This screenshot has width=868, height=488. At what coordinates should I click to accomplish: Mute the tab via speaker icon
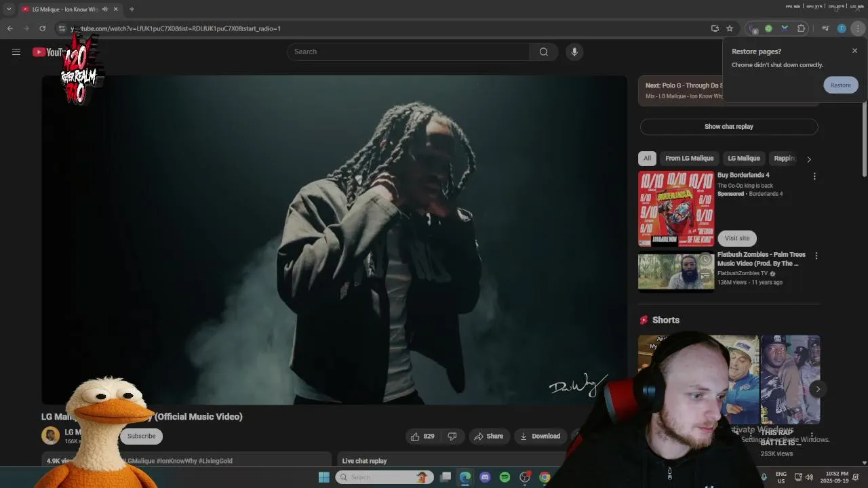[x=105, y=9]
